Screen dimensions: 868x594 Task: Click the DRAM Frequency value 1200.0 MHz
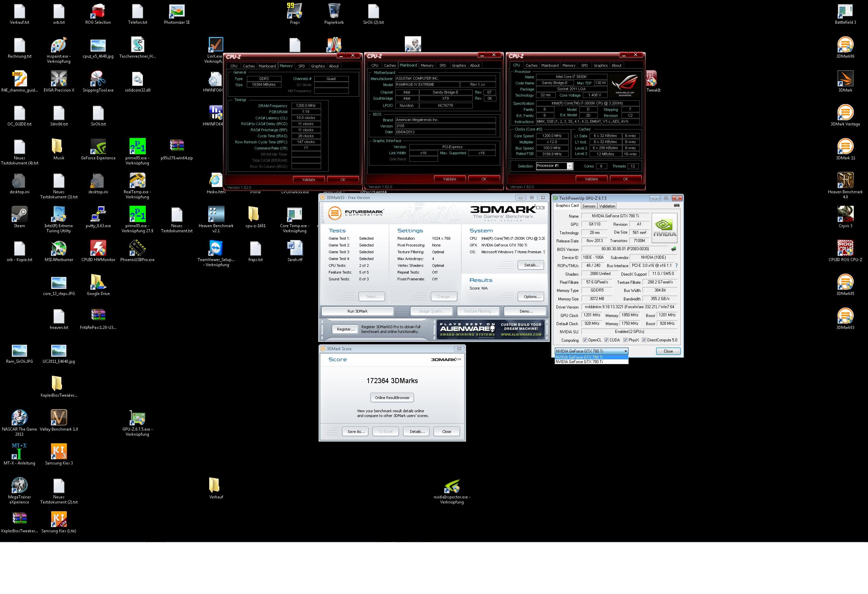(x=306, y=106)
